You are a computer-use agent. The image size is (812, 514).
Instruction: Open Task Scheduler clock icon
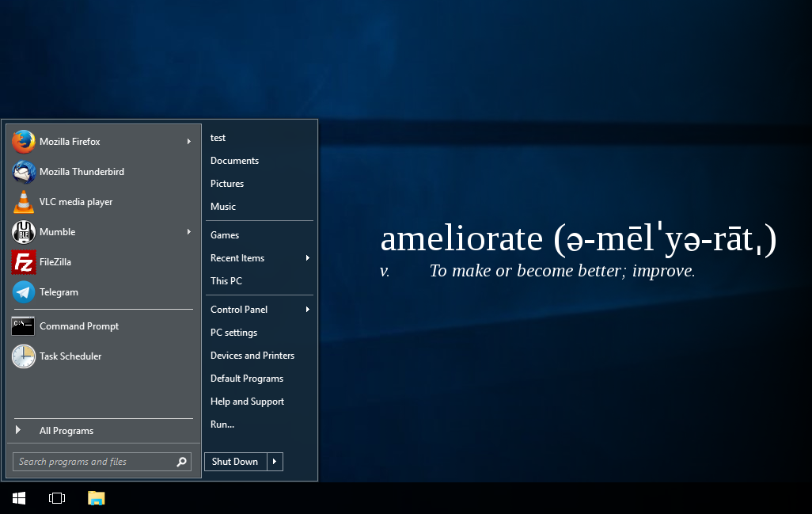(24, 356)
